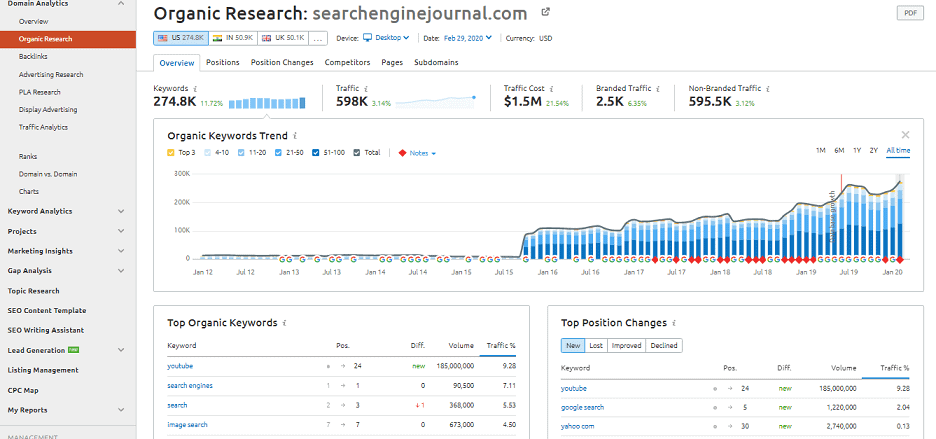Screen dimensions: 936x439
Task: Open 'image search' keyword link
Action: 187,425
